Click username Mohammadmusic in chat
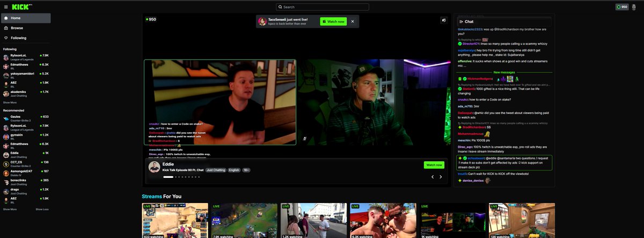 471,134
